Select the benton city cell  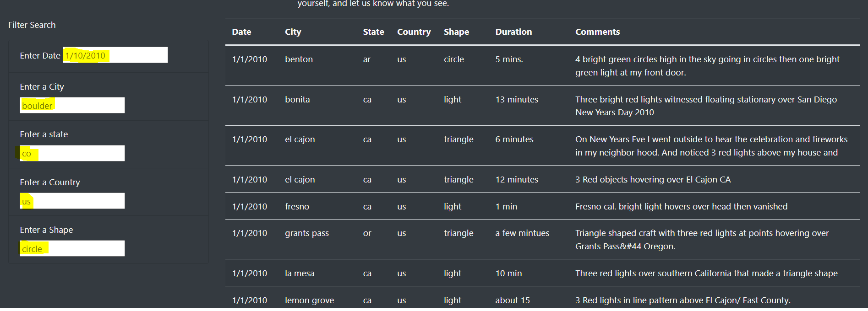(299, 59)
